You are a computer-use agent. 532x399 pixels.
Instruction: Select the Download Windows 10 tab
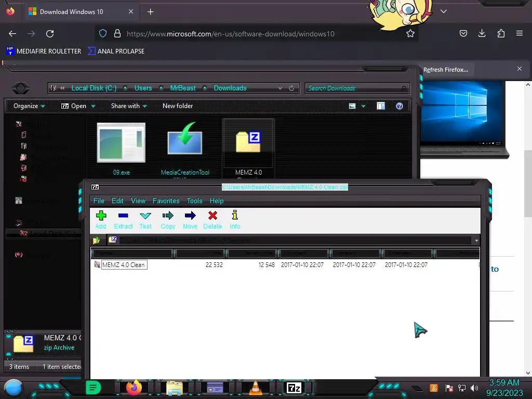pyautogui.click(x=80, y=12)
